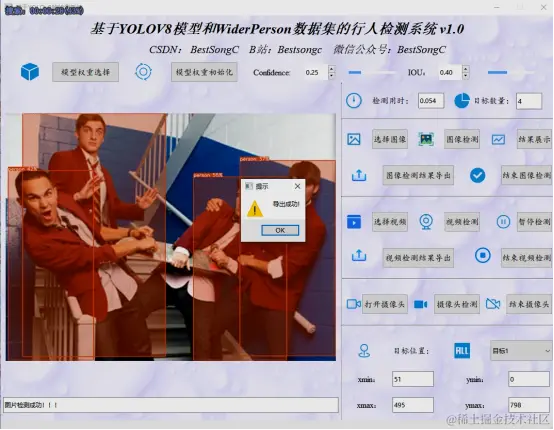Screen dimensions: 554x430
Task: Click target count field showing 4
Action: click(x=529, y=101)
